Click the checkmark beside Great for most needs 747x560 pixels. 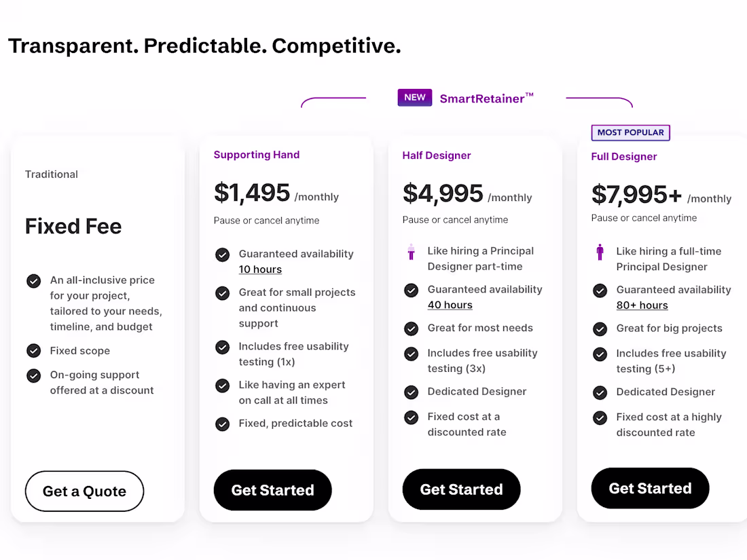(x=411, y=329)
